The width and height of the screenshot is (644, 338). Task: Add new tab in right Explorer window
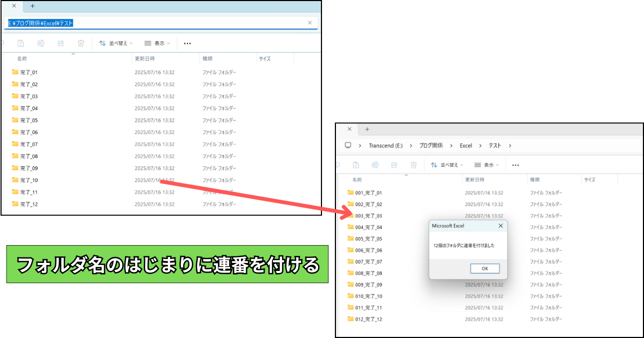click(x=367, y=129)
